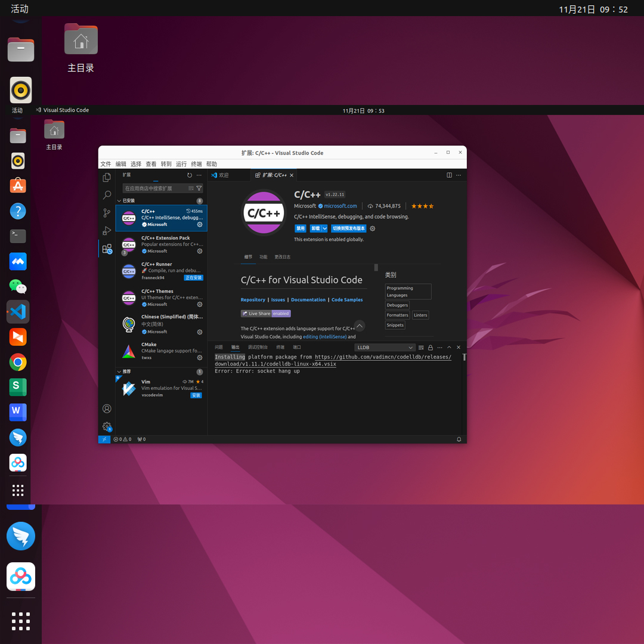Screen dimensions: 644x644
Task: Click the readme scrollbar thumb
Action: [376, 267]
